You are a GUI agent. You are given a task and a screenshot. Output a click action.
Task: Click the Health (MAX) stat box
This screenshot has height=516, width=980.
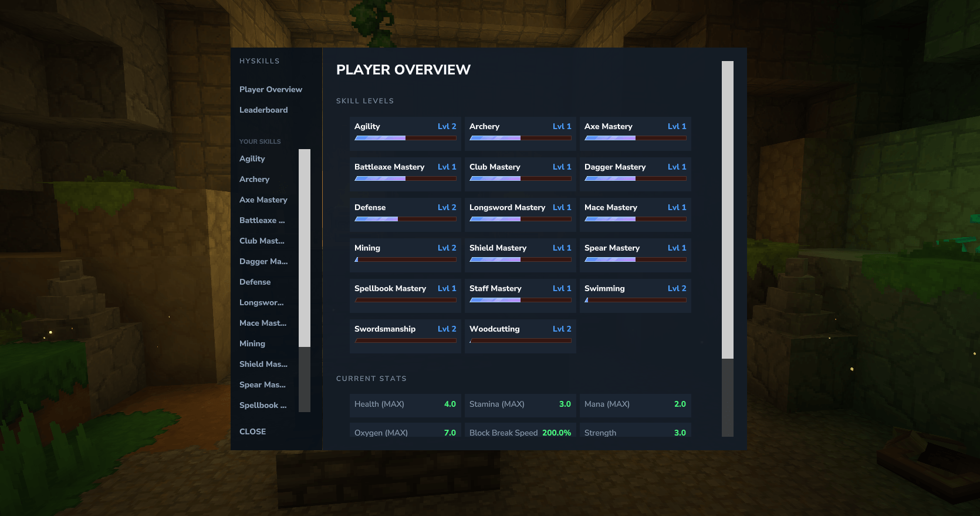(x=405, y=404)
